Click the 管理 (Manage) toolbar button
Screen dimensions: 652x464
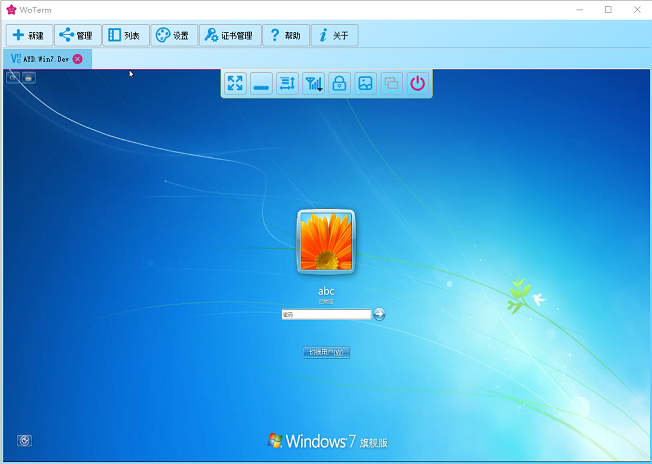point(77,35)
